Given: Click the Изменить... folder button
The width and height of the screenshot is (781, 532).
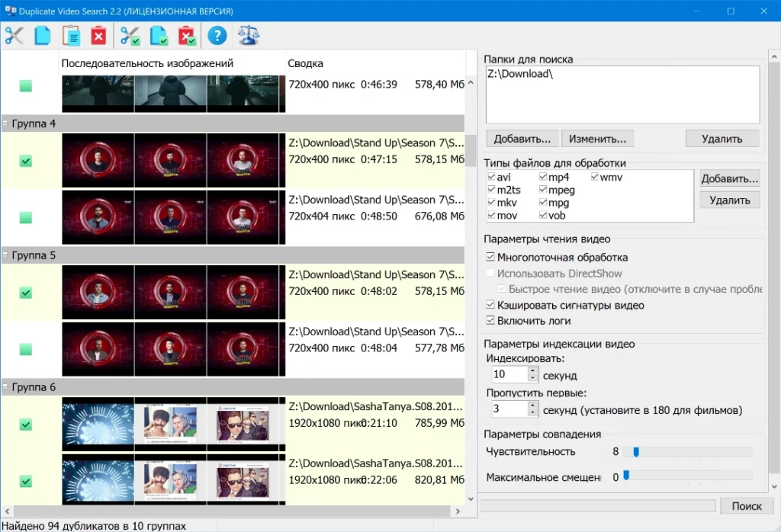Looking at the screenshot, I should (597, 139).
